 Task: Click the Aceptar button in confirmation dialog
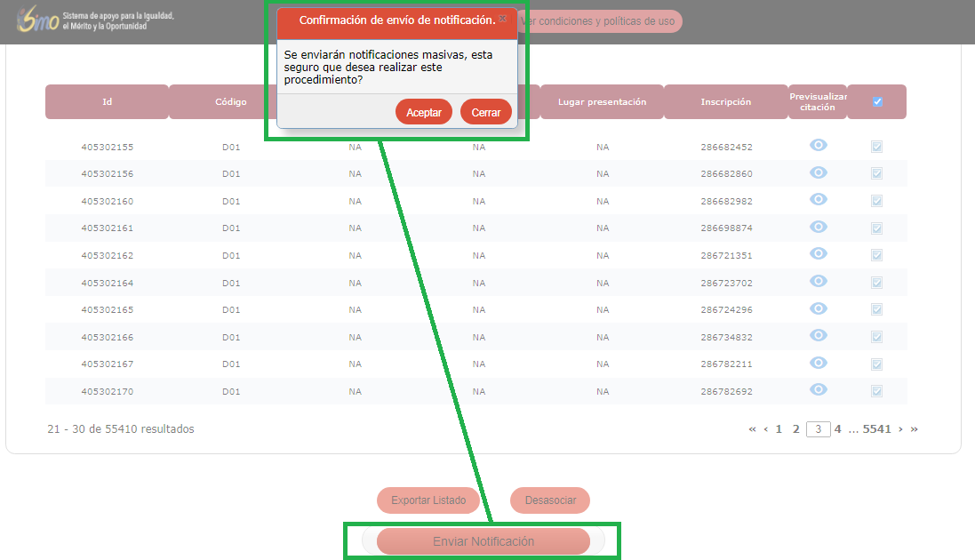point(424,113)
